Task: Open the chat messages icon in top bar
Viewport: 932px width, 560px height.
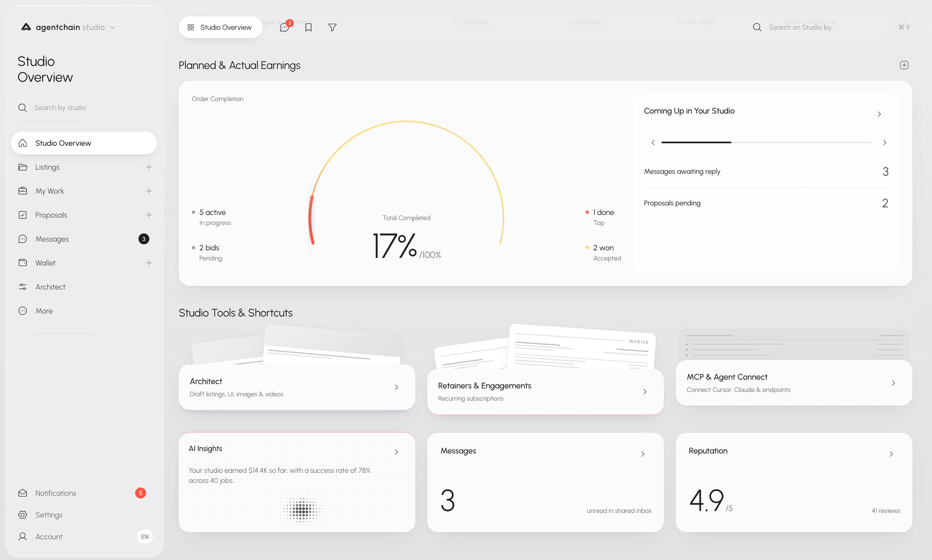Action: tap(284, 27)
